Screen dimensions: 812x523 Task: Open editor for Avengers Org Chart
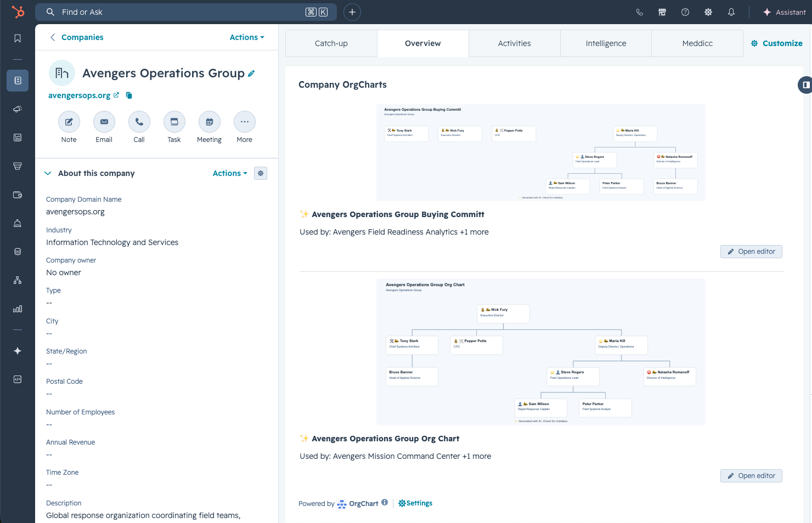tap(751, 476)
